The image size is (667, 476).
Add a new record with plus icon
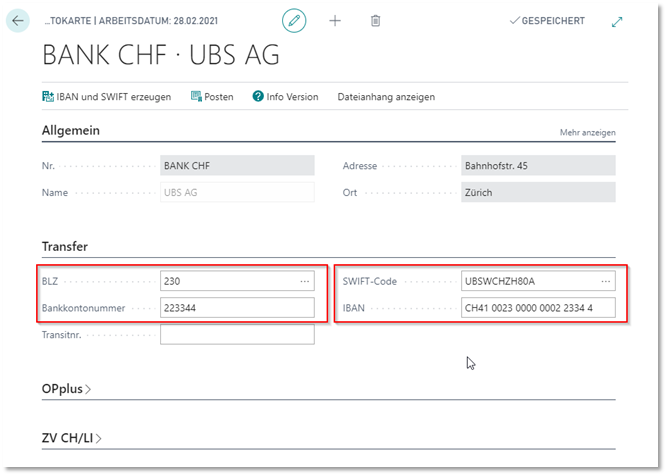335,20
